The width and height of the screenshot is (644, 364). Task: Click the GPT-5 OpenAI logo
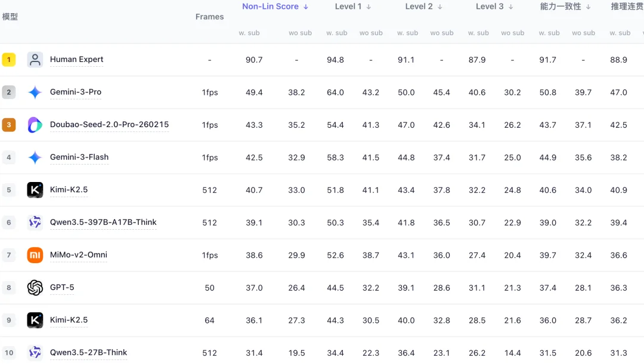[35, 288]
